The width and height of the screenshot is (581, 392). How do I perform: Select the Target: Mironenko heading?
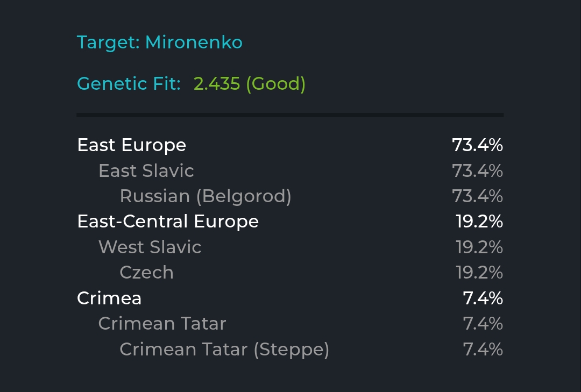(160, 42)
